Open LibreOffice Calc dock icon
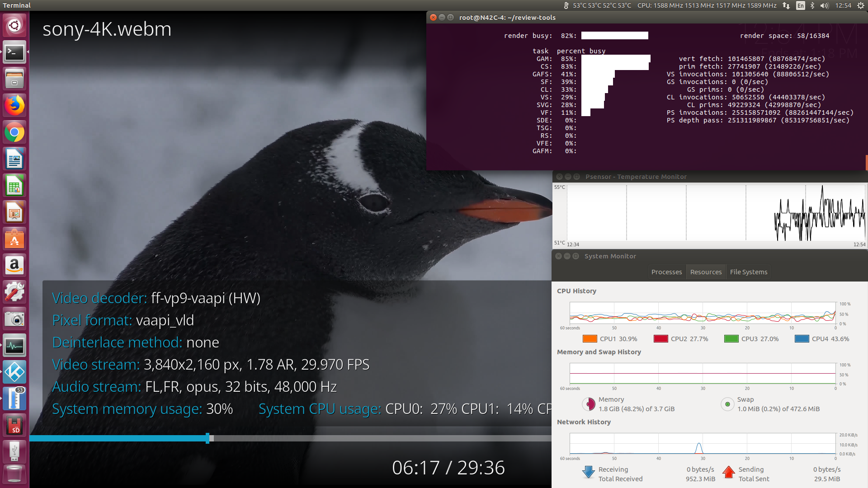This screenshot has width=868, height=488. [x=14, y=186]
